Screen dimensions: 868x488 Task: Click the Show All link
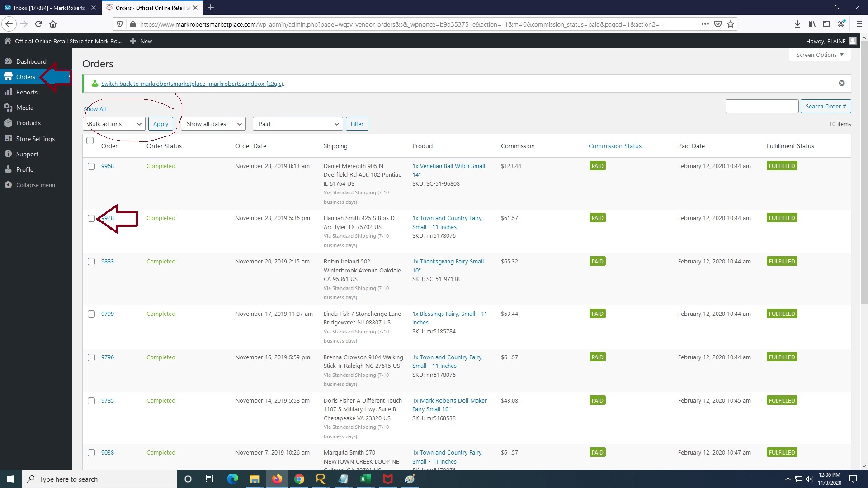[x=95, y=109]
